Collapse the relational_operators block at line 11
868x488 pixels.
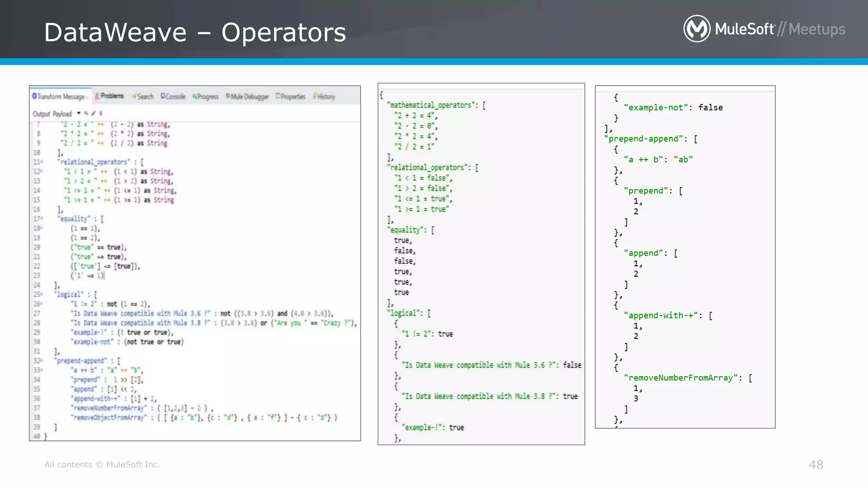(x=42, y=162)
